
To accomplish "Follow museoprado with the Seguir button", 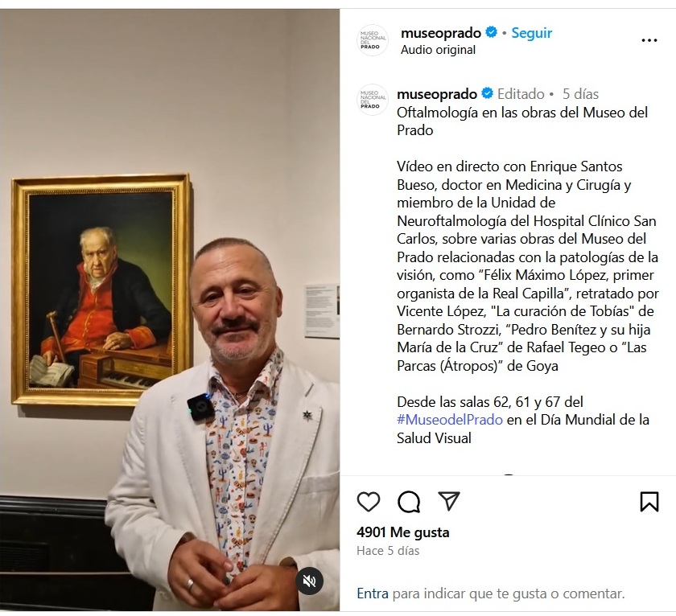I will [x=532, y=33].
